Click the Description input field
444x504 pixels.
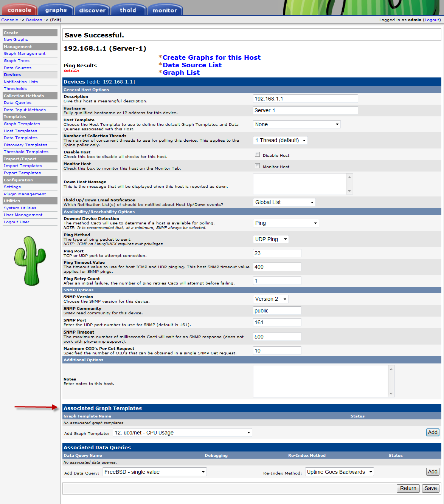[x=306, y=99]
